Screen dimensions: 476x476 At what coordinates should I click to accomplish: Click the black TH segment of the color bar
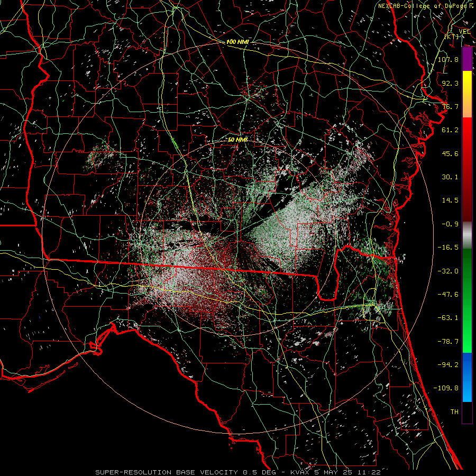click(467, 413)
